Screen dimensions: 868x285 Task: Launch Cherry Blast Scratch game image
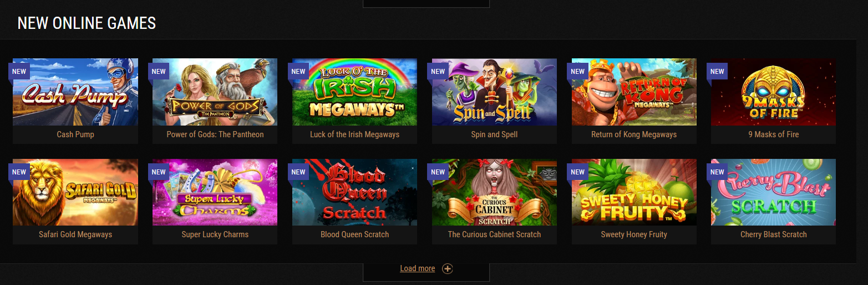(x=774, y=192)
